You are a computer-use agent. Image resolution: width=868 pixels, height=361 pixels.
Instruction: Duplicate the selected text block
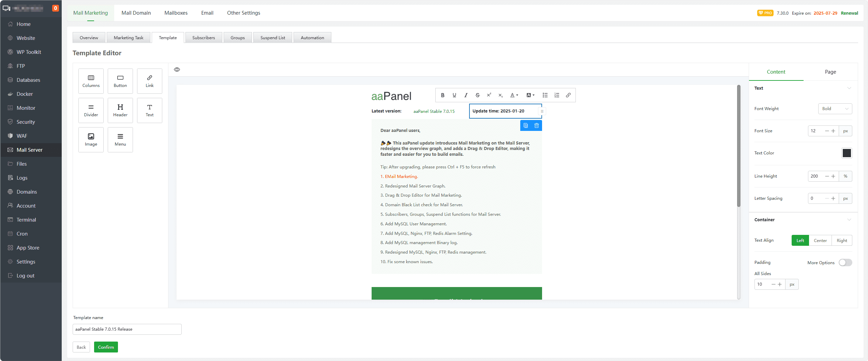click(526, 125)
